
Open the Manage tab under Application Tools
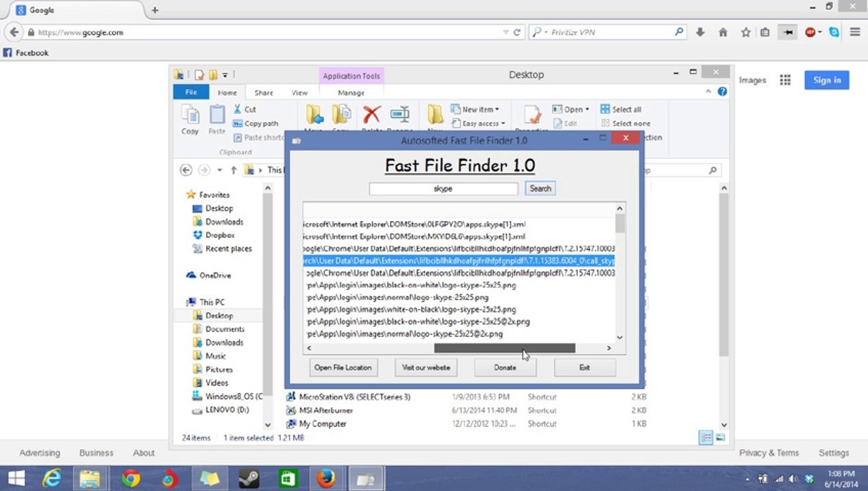point(351,93)
